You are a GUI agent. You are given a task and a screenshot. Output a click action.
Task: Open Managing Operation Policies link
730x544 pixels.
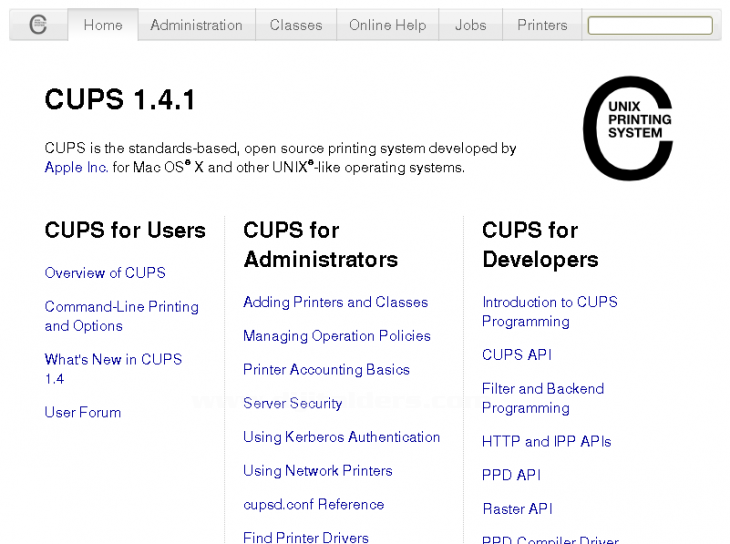(337, 336)
